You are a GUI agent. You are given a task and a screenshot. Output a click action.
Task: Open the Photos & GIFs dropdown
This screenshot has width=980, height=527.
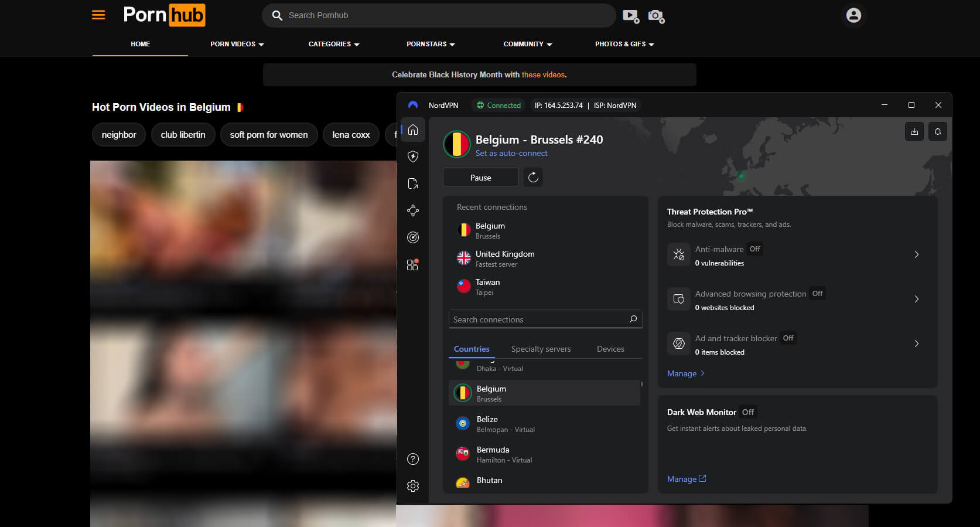point(624,44)
